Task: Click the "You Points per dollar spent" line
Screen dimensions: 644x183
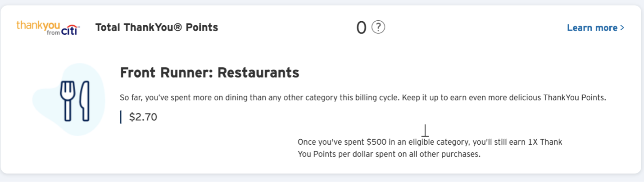Action: coord(389,154)
